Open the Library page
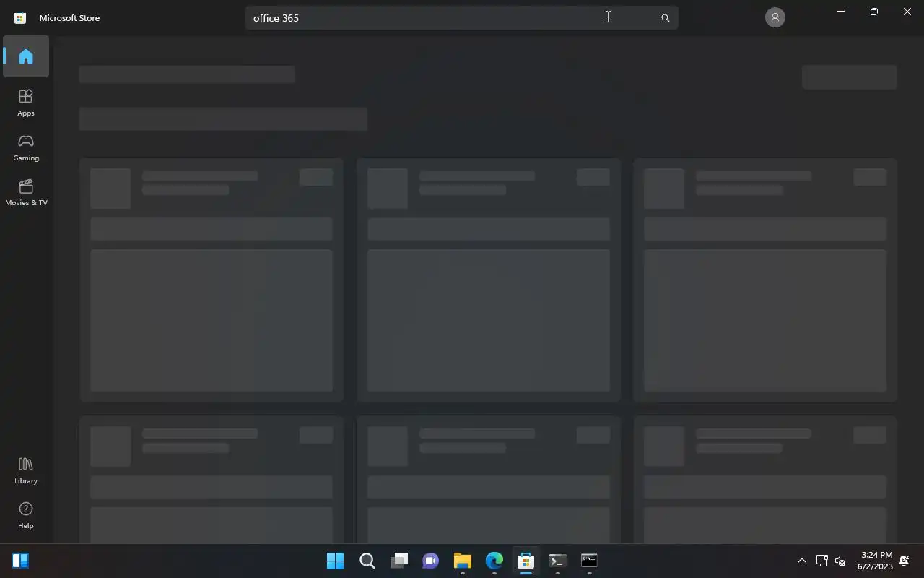The image size is (924, 578). click(x=26, y=470)
